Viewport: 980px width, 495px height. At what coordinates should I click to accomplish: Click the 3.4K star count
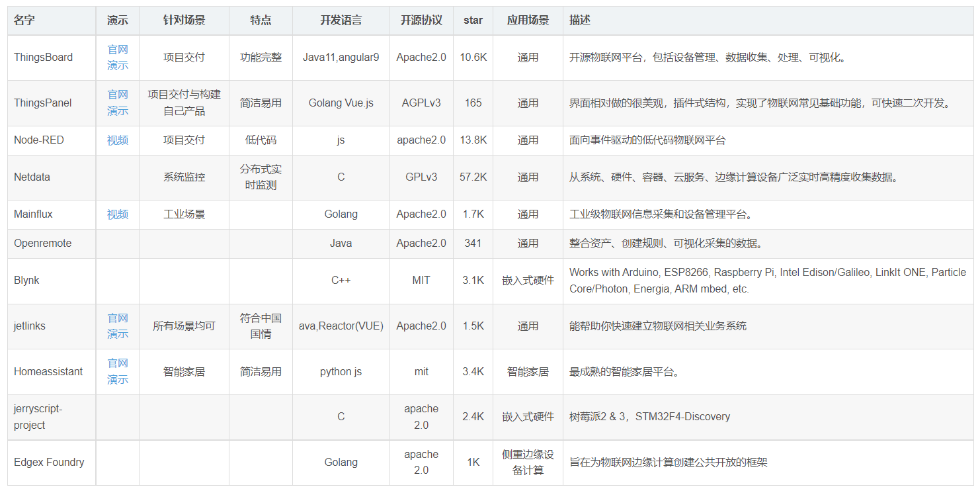coord(473,372)
